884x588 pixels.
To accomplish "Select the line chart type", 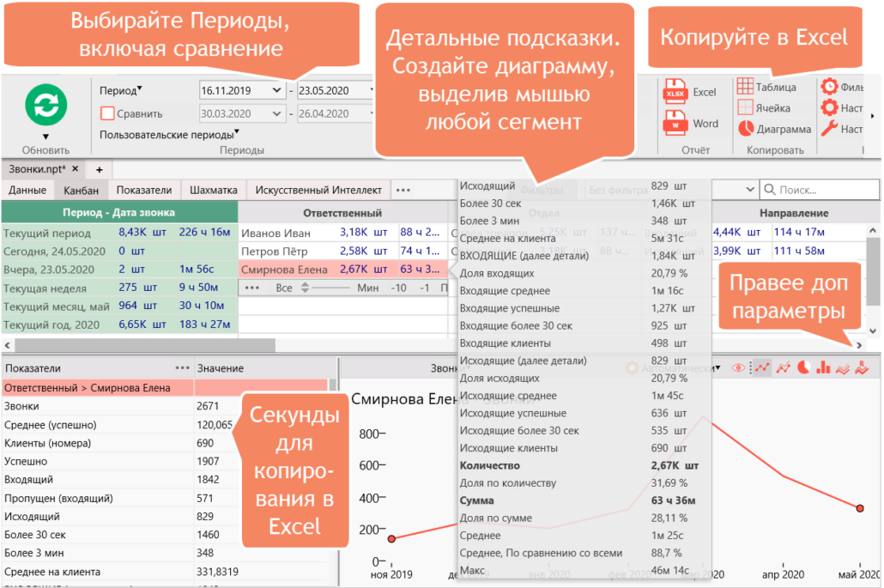I will 763,368.
